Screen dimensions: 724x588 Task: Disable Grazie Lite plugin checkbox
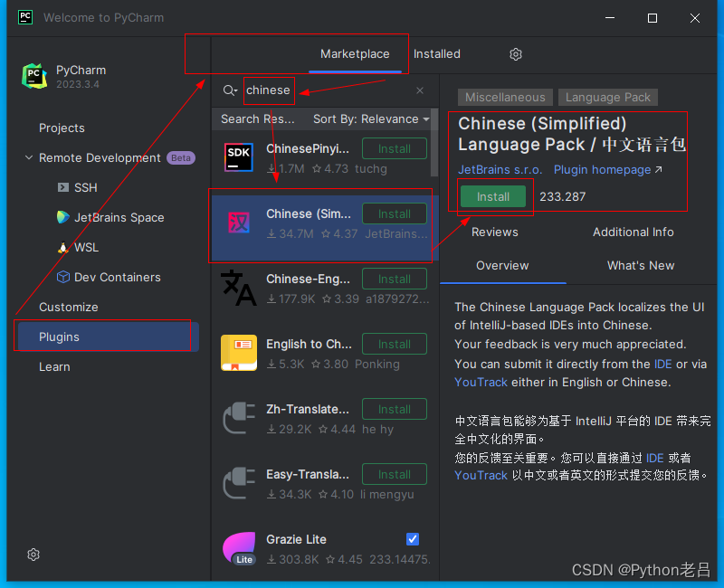(413, 539)
